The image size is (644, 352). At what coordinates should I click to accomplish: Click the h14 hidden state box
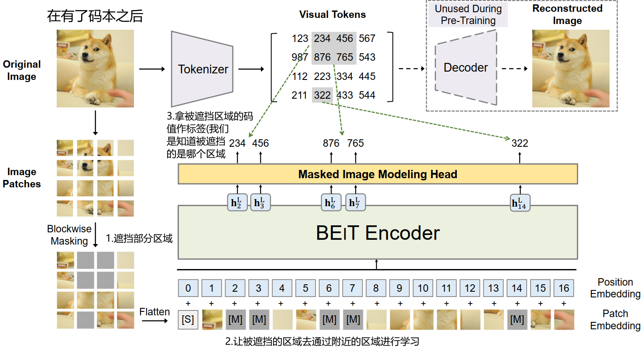point(520,203)
